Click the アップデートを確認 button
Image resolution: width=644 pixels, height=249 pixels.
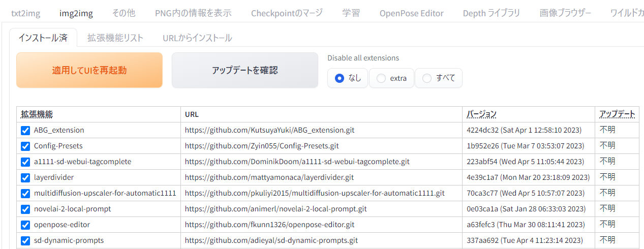click(245, 70)
